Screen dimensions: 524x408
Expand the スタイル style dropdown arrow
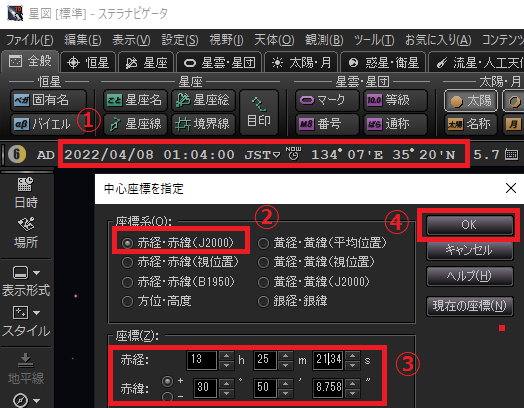pos(36,313)
